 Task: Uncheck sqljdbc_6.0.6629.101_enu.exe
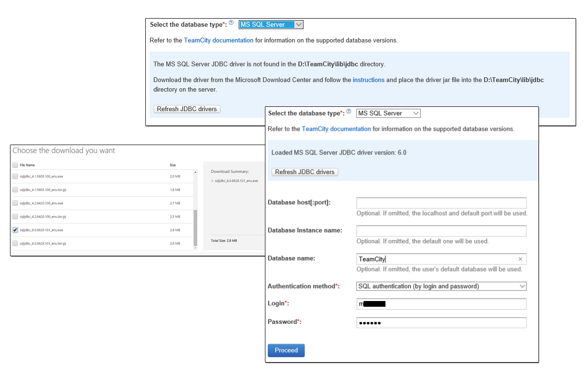click(15, 230)
